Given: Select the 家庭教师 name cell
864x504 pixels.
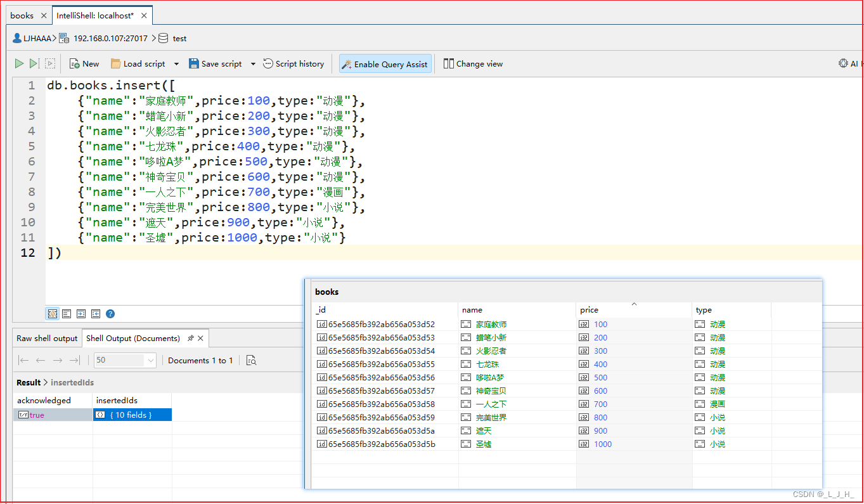Looking at the screenshot, I should (x=517, y=324).
